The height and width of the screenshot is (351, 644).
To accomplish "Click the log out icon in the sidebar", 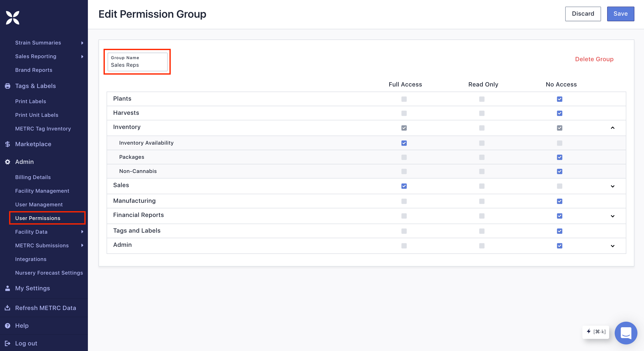I will tap(7, 343).
